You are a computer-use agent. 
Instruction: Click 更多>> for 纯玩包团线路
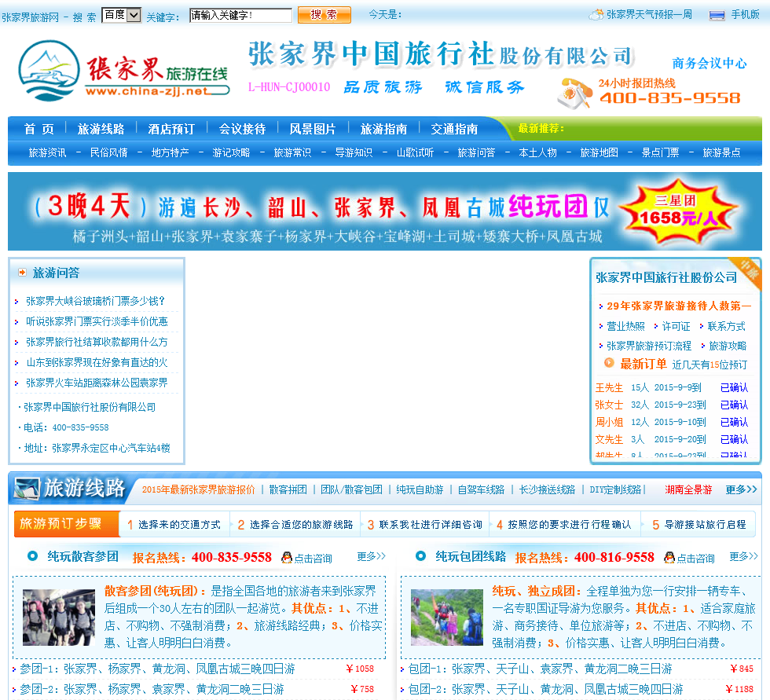pos(744,556)
